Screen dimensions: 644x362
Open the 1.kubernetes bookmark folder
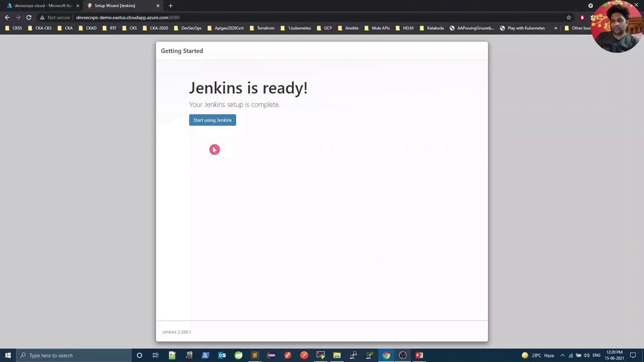coord(296,28)
